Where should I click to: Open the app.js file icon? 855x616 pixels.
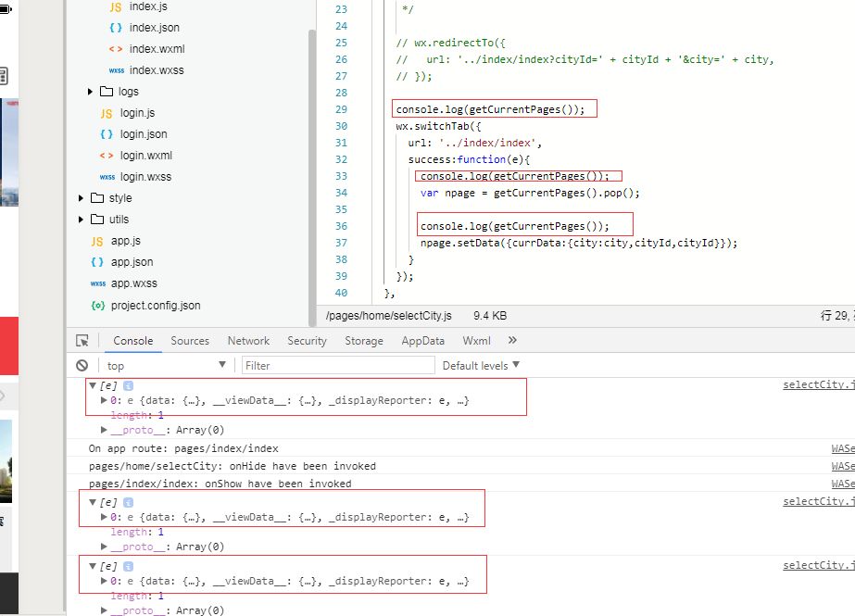97,241
